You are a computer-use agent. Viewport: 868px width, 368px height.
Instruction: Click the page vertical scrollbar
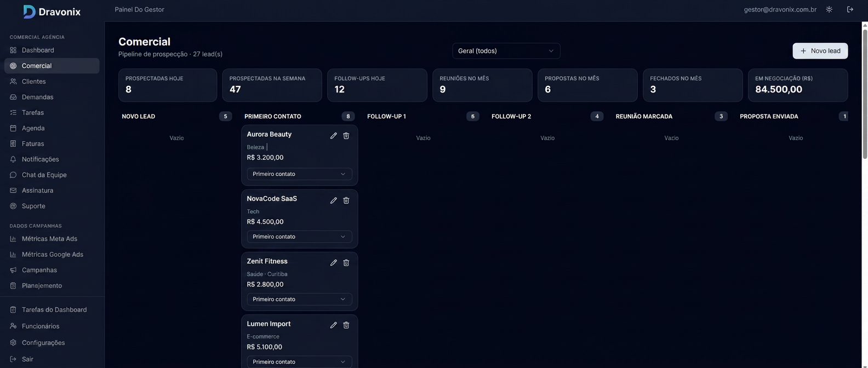coord(865,93)
